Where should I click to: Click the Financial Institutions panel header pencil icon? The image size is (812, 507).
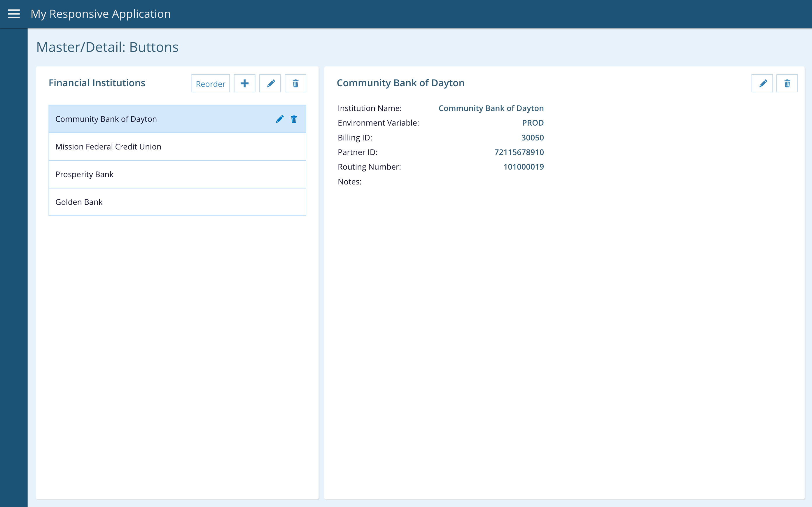[x=270, y=84]
